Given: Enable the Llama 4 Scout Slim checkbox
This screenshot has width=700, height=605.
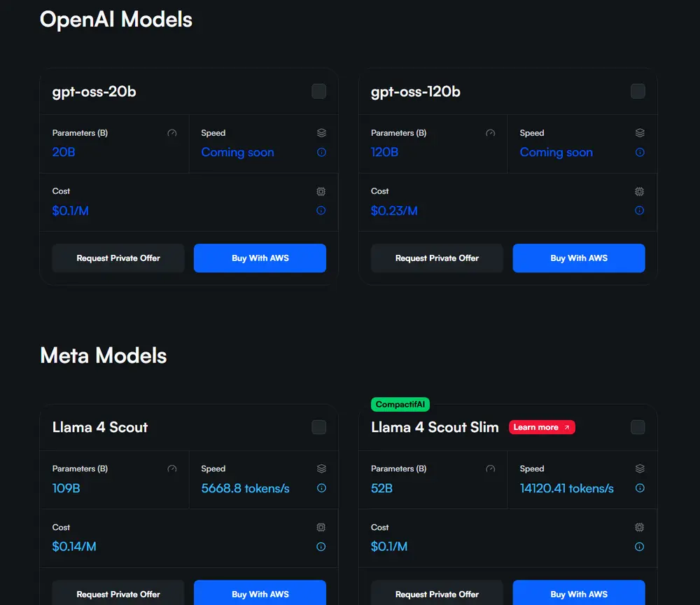Looking at the screenshot, I should point(638,427).
